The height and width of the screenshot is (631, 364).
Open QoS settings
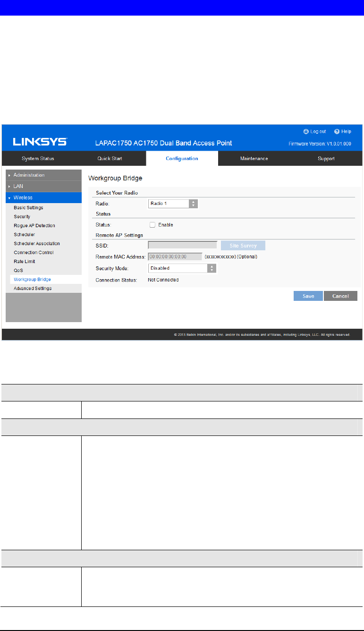point(18,270)
